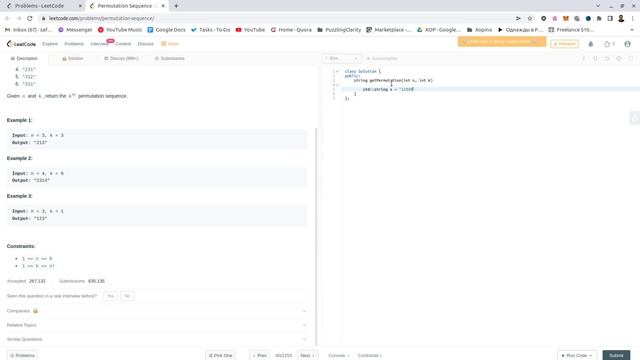Click the orange promotion banner
Viewport: 640px width, 360px height.
pos(502,42)
